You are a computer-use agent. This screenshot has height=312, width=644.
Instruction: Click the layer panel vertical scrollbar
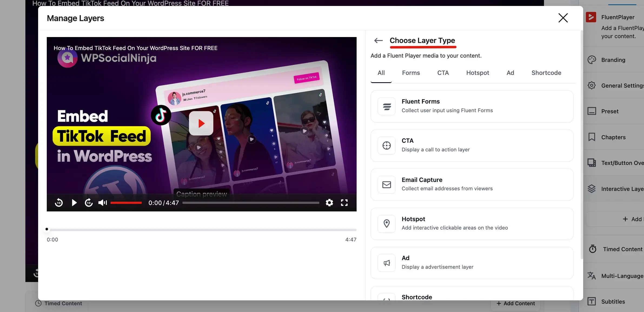pyautogui.click(x=582, y=145)
